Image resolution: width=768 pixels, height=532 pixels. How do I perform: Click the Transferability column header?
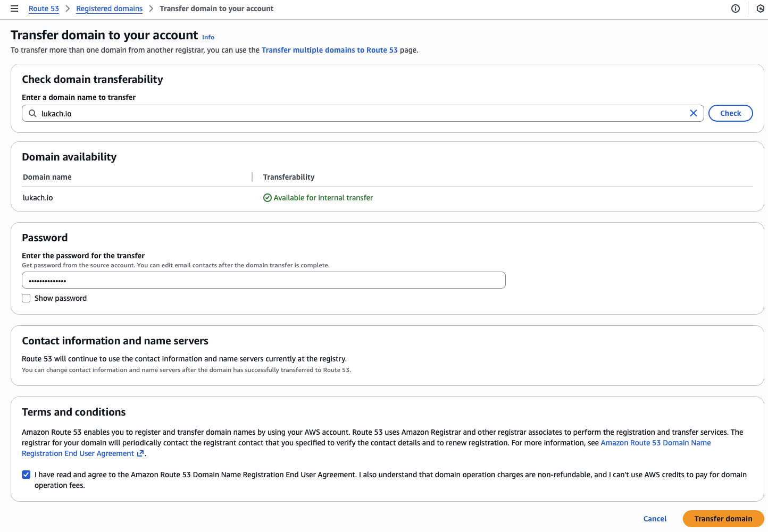coord(289,177)
